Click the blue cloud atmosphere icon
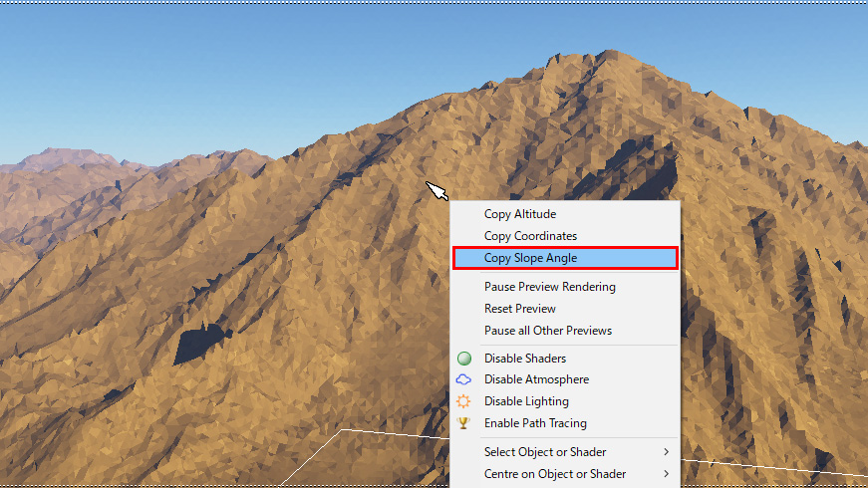The width and height of the screenshot is (868, 488). 463,379
